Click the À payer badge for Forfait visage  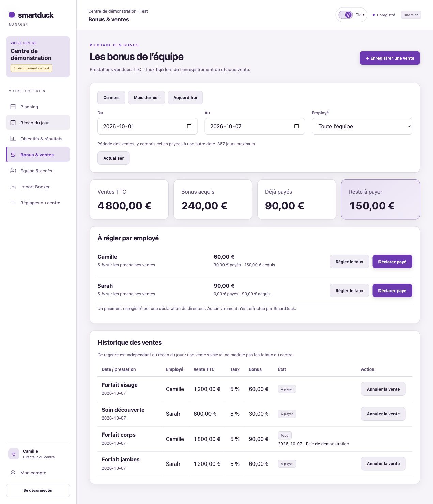pyautogui.click(x=287, y=389)
